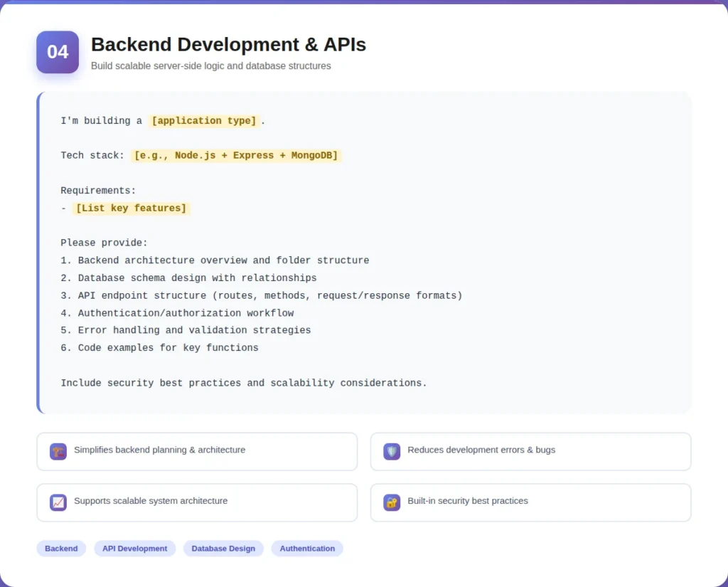
Task: Select the "Backend" tag pill
Action: tap(61, 549)
